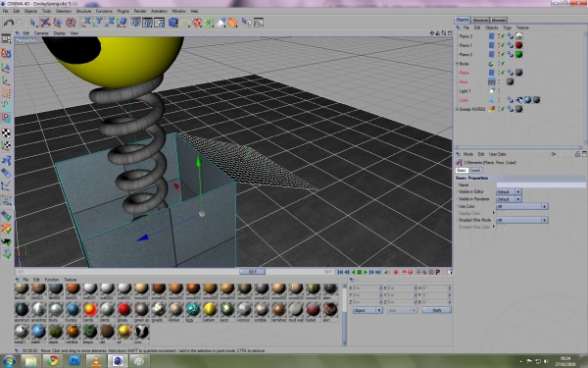Click the orange deformer toolbar icon
The width and height of the screenshot is (588, 368).
233,23
